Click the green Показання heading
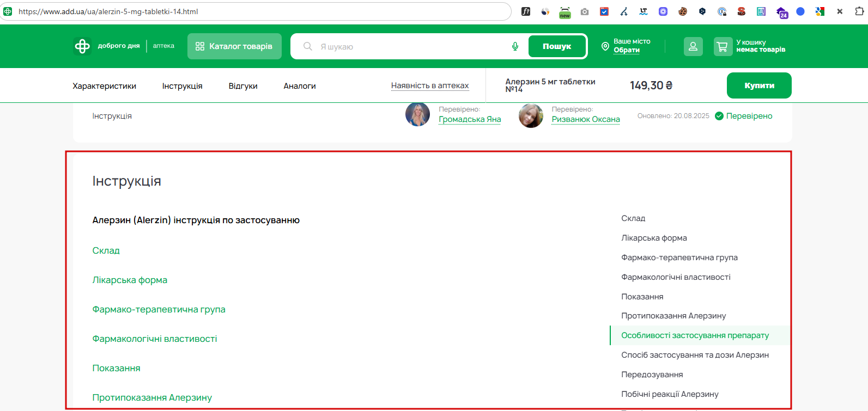The image size is (868, 411). coord(117,368)
